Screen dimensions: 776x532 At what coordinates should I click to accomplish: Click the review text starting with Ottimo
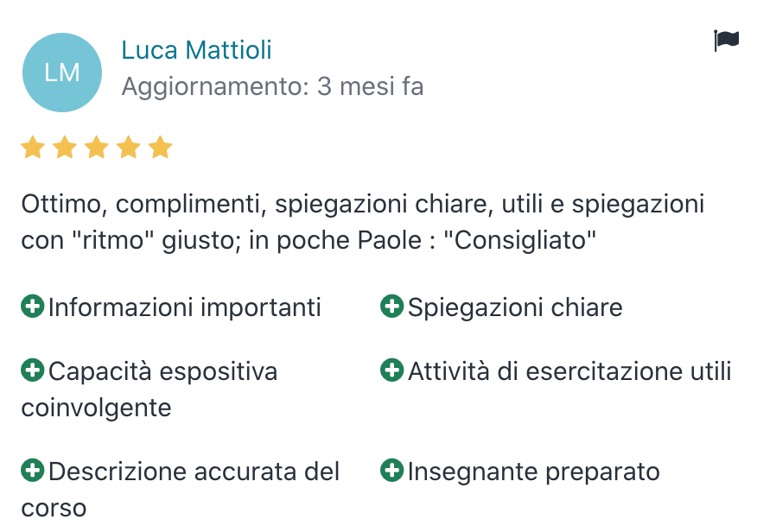click(363, 222)
